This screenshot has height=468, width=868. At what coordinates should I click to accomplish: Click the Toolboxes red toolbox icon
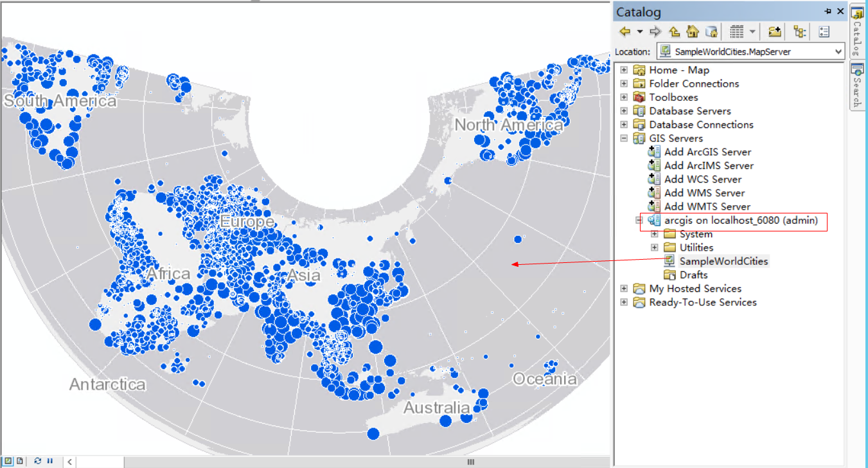coord(639,97)
